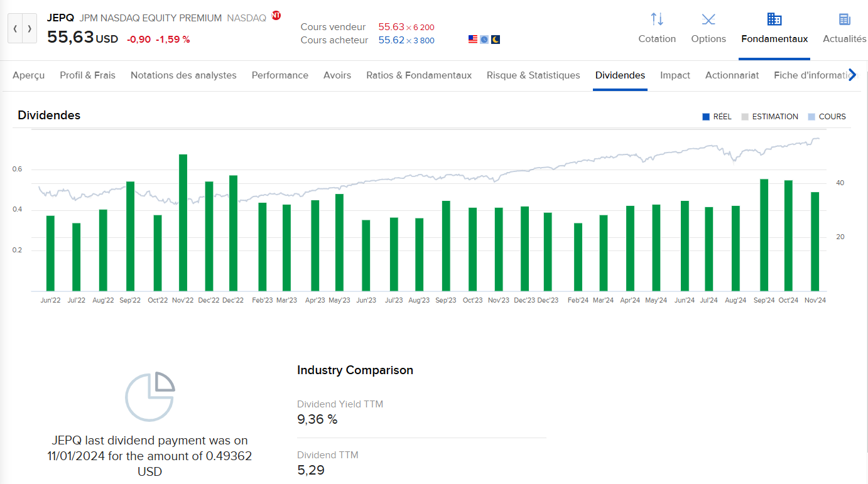Open the Notations des analystes tab
The width and height of the screenshot is (868, 484).
coord(183,75)
